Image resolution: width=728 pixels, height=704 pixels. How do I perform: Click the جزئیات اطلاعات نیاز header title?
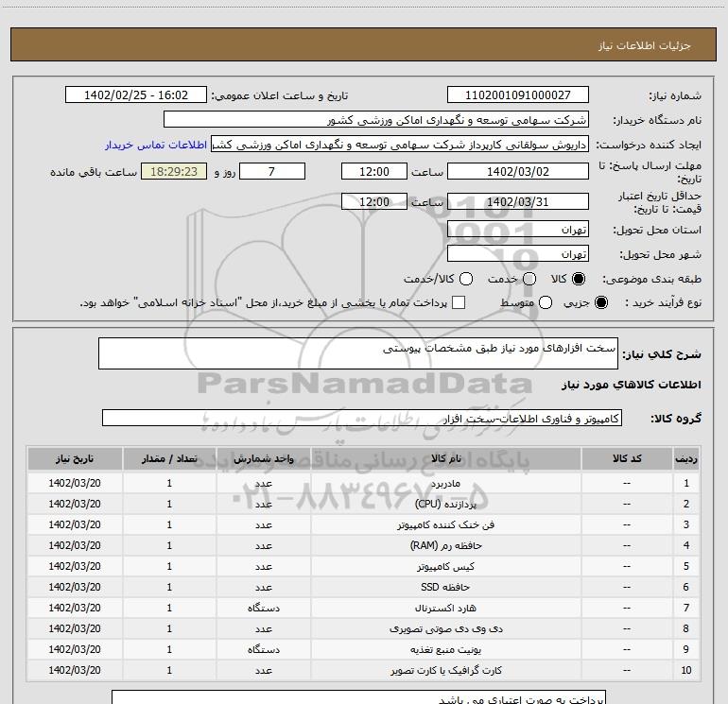tap(645, 45)
